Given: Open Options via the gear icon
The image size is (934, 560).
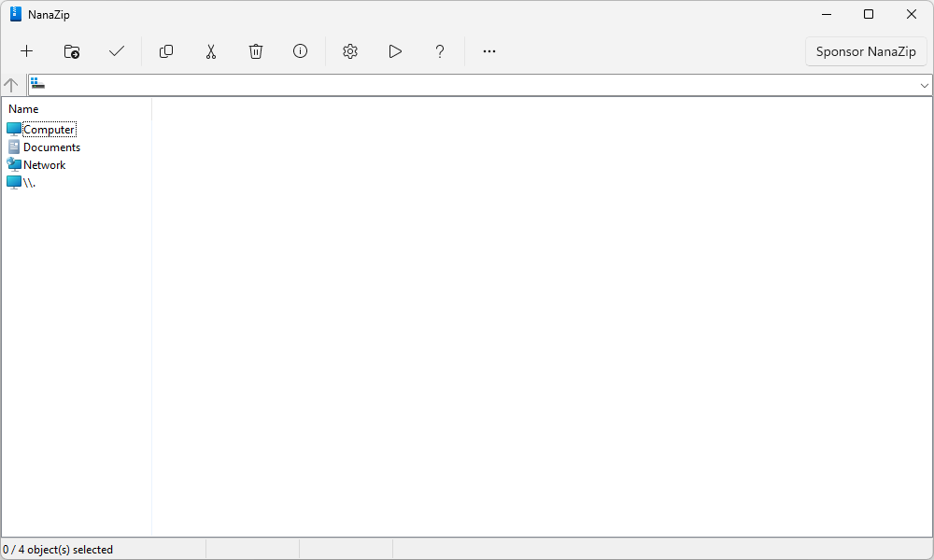Looking at the screenshot, I should 350,51.
